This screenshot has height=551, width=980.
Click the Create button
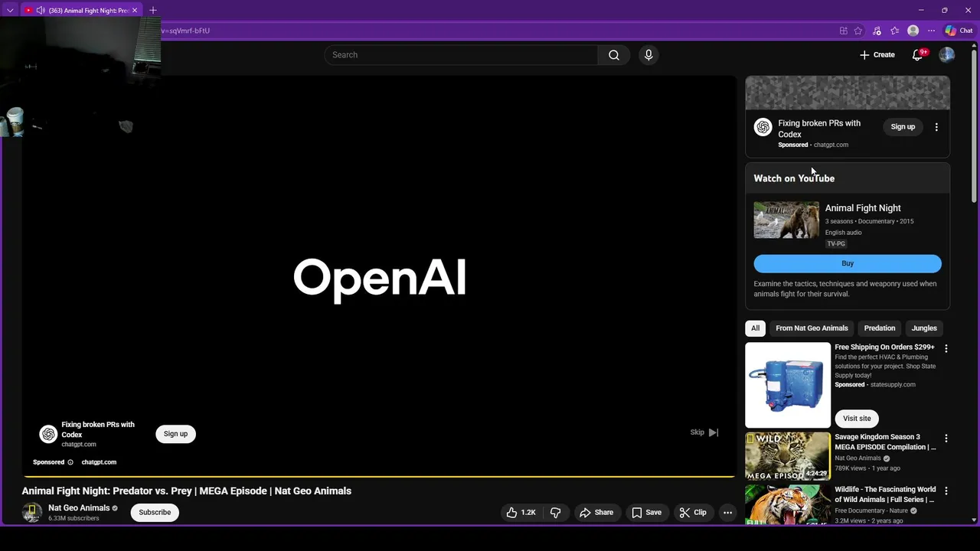(877, 55)
